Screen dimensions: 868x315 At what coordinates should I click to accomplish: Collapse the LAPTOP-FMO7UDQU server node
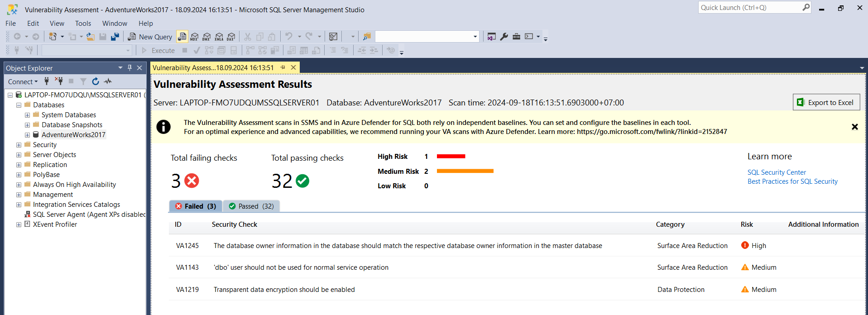tap(10, 95)
